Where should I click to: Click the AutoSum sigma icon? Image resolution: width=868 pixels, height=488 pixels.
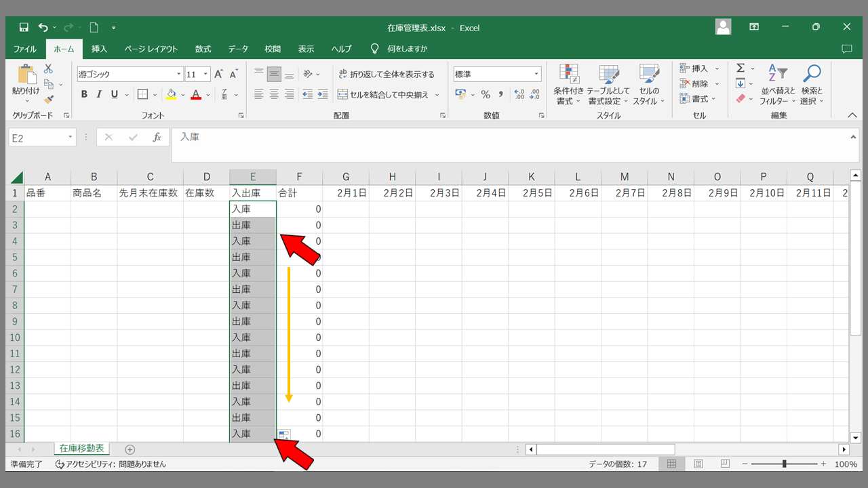[x=741, y=68]
